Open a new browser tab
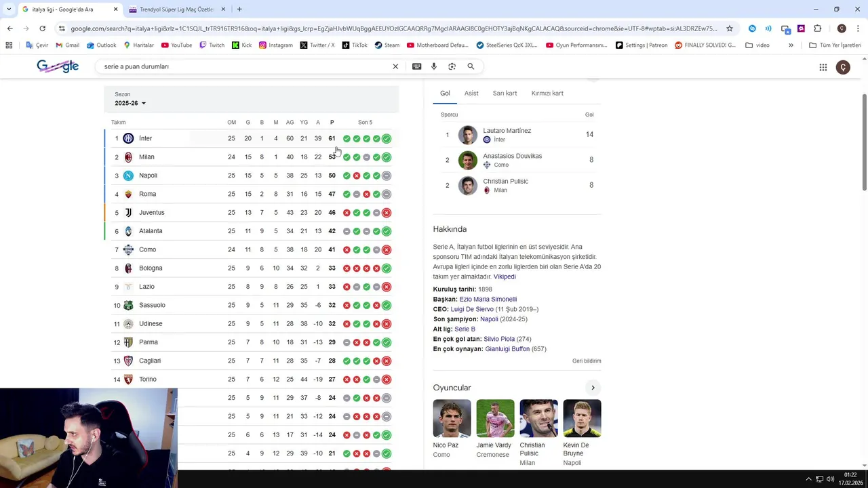Viewport: 868px width, 488px height. click(x=239, y=9)
